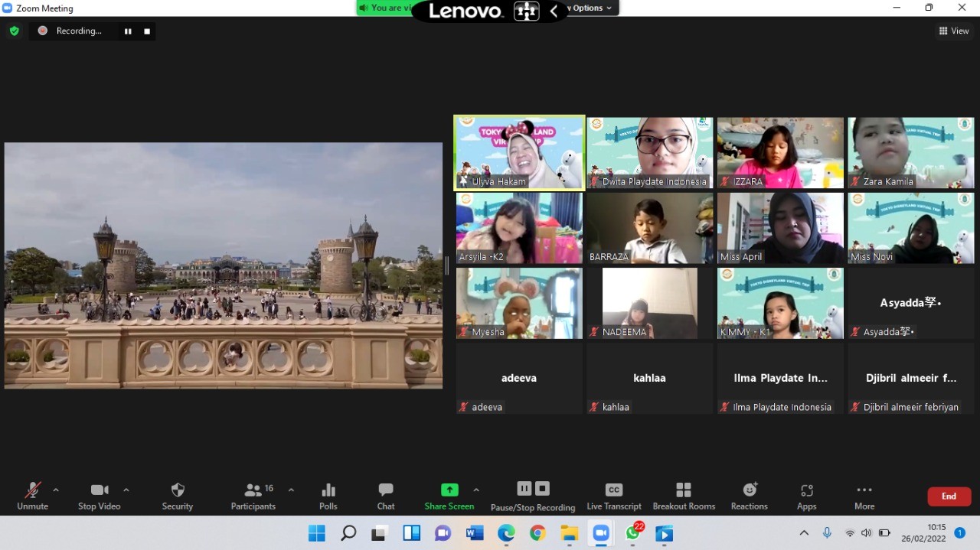The width and height of the screenshot is (980, 550).
Task: Open the purple Chat app in taskbar
Action: point(443,533)
